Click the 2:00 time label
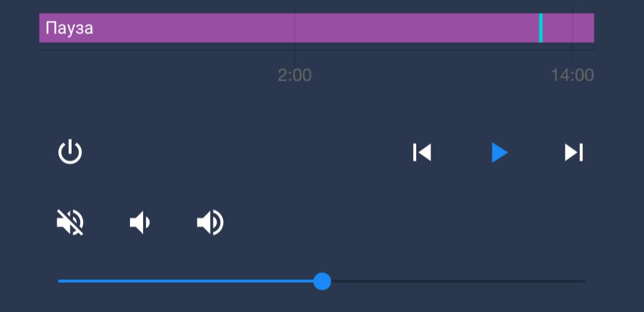Image resolution: width=644 pixels, height=312 pixels. tap(294, 75)
